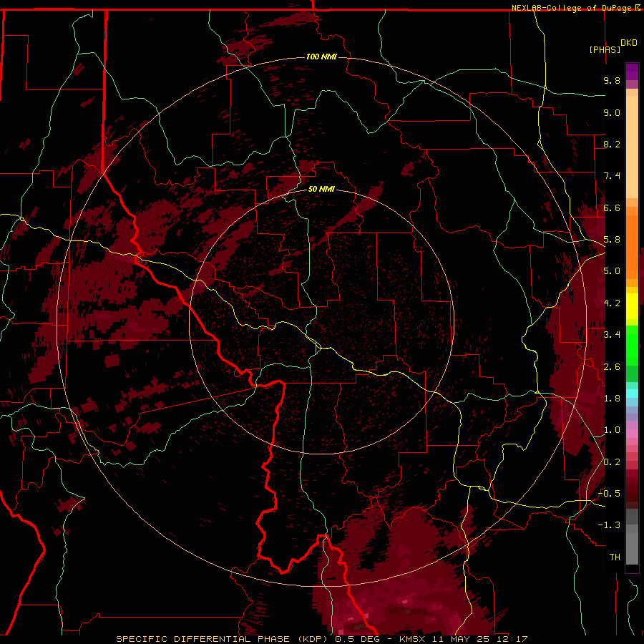Click the 7.4 color scale value

pos(612,176)
